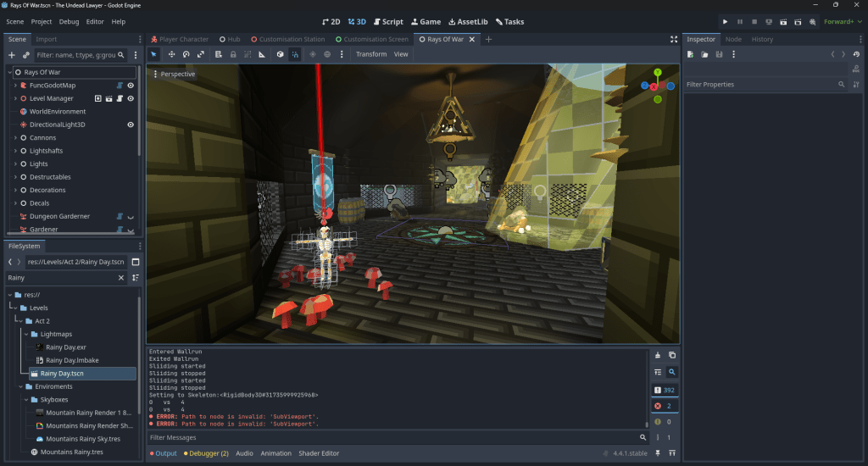The image size is (868, 466).
Task: Open the Debug menu
Action: (69, 21)
